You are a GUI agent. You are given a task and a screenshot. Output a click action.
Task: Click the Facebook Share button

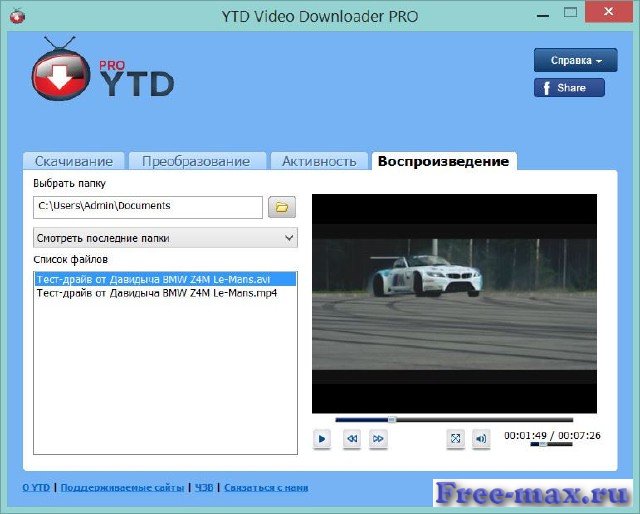(x=569, y=88)
